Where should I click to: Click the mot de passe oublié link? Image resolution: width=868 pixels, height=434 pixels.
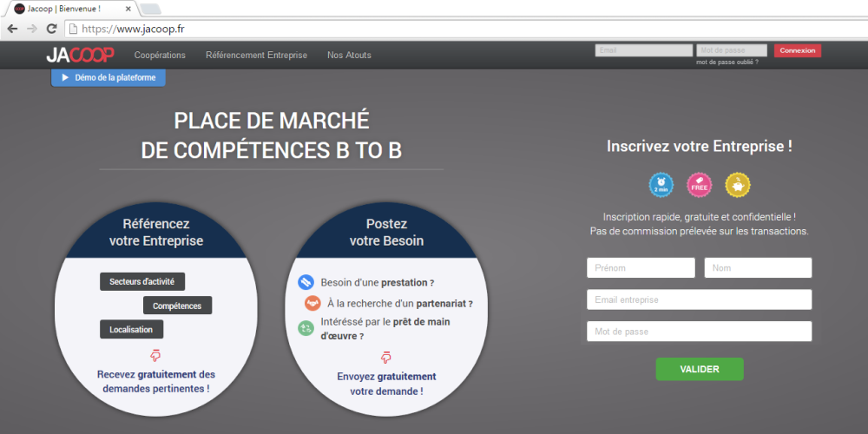727,62
